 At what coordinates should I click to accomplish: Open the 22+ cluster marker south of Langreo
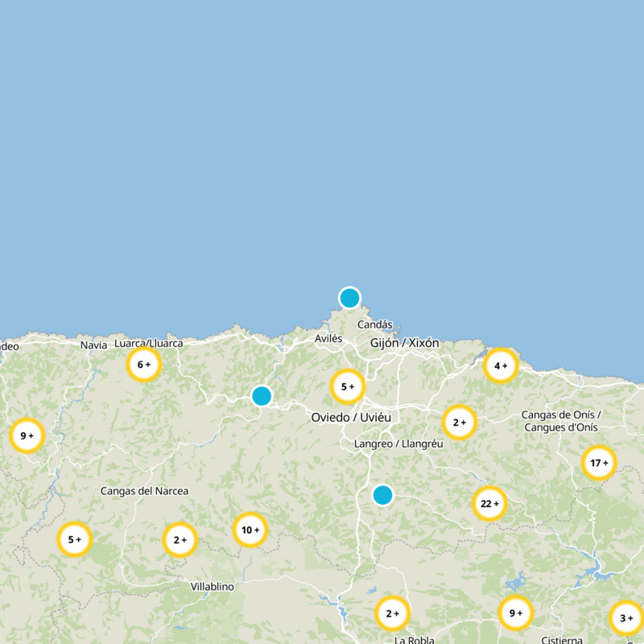[488, 503]
